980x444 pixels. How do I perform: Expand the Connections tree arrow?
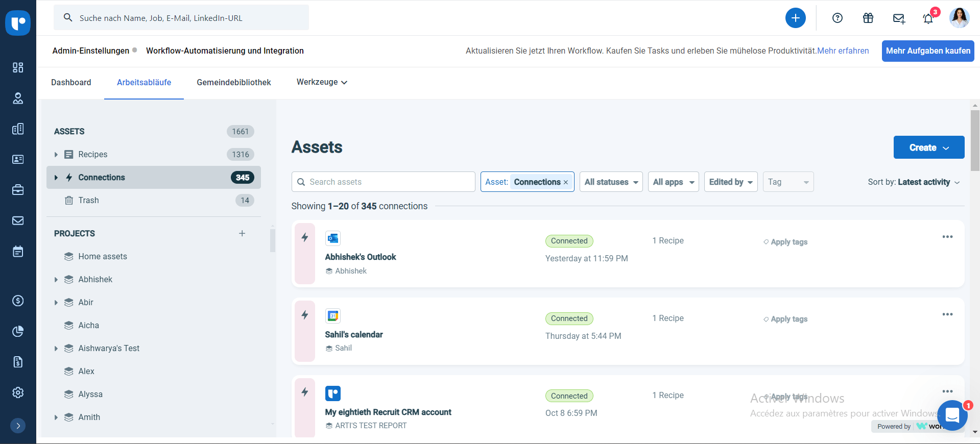tap(56, 178)
